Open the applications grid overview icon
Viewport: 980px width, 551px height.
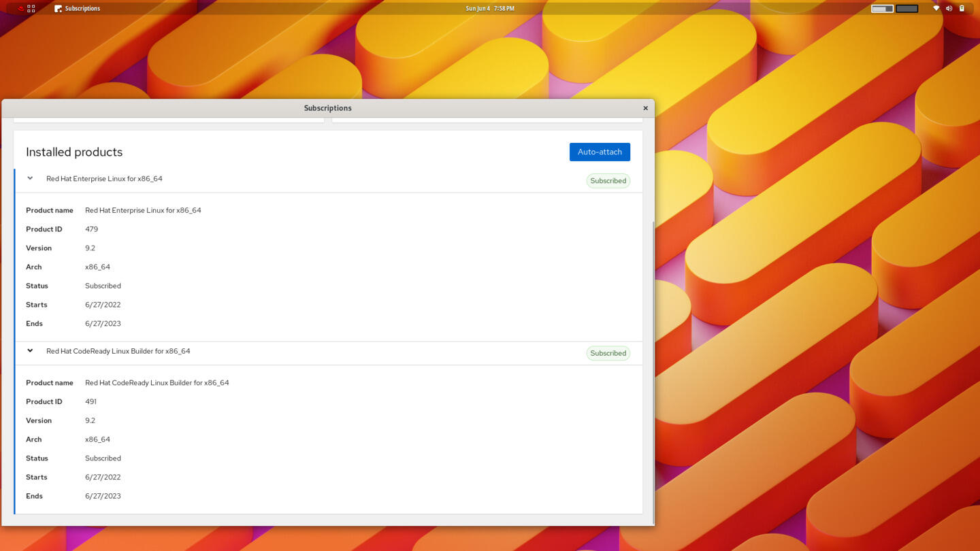(x=31, y=8)
